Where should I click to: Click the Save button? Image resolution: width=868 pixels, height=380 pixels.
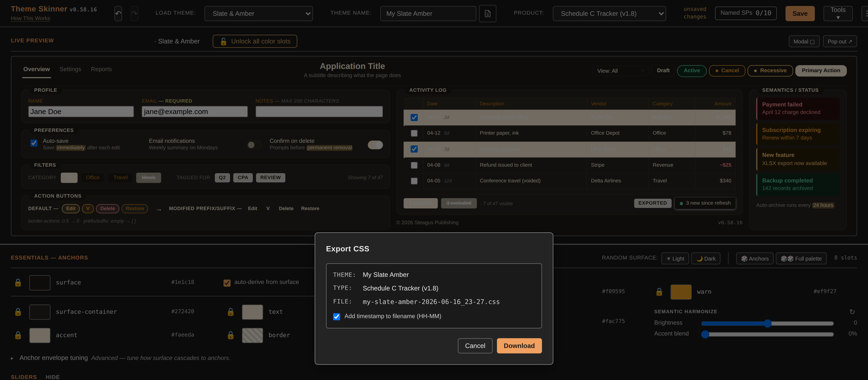click(x=800, y=14)
